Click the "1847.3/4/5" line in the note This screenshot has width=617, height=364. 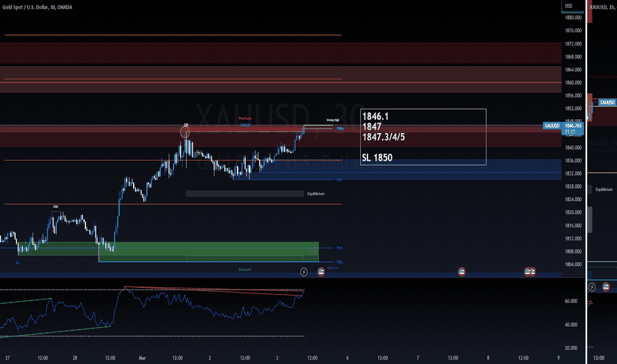click(383, 137)
